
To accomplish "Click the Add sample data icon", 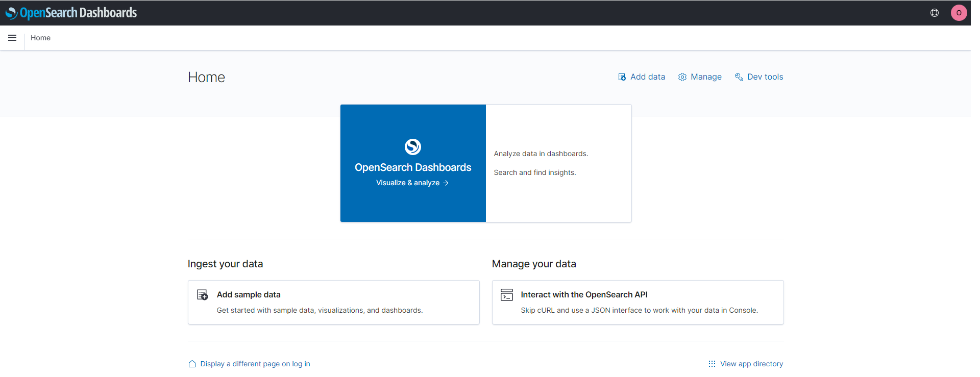I will (x=203, y=295).
